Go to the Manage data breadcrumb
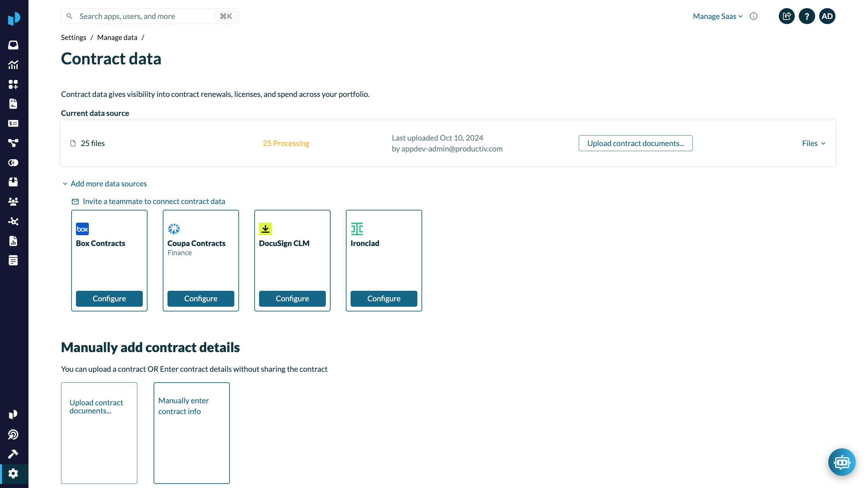Image resolution: width=868 pixels, height=488 pixels. click(x=117, y=38)
